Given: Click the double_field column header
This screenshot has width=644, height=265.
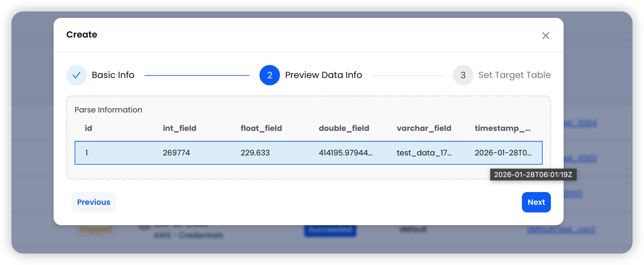Looking at the screenshot, I should click(344, 128).
